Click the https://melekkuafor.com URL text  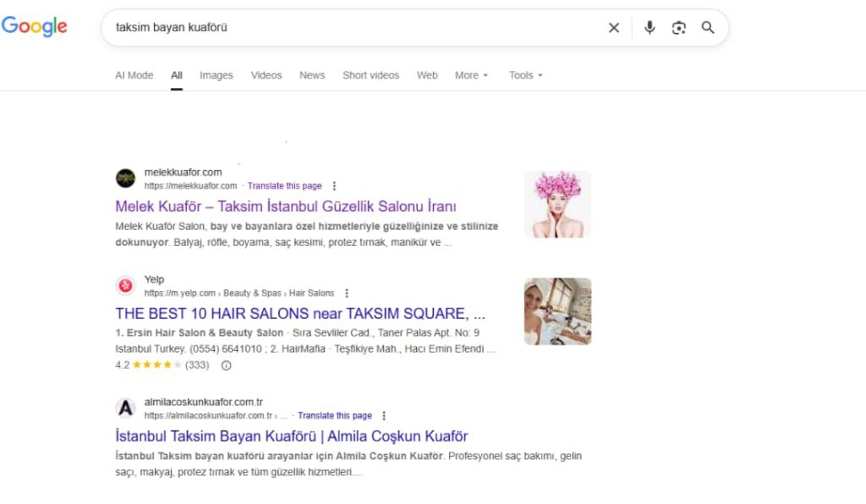tap(190, 186)
